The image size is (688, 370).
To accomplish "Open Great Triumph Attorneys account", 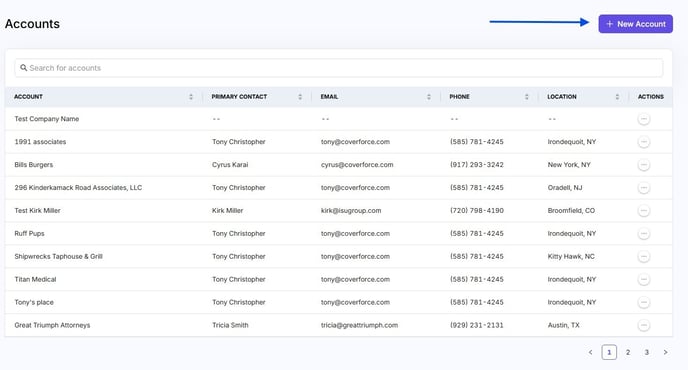I will (x=52, y=325).
